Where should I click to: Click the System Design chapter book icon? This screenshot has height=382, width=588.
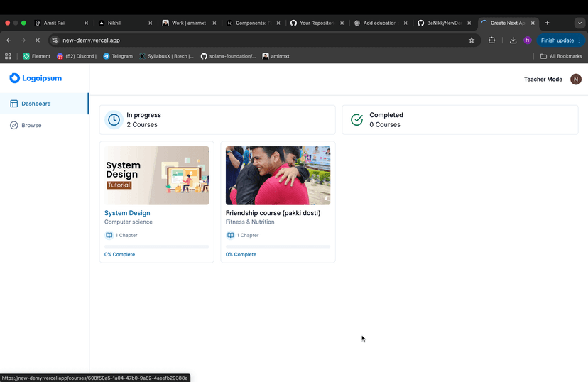click(x=109, y=235)
